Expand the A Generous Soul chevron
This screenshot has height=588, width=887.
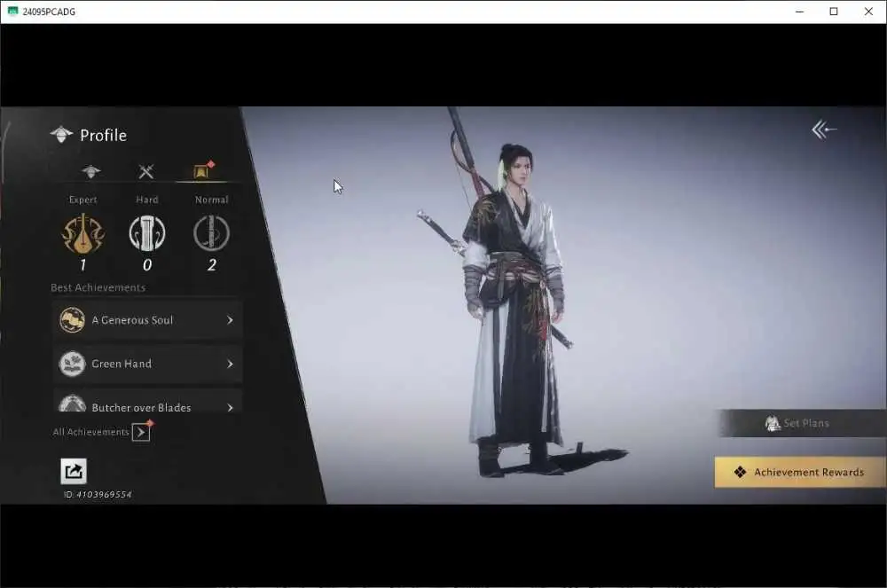coord(230,320)
